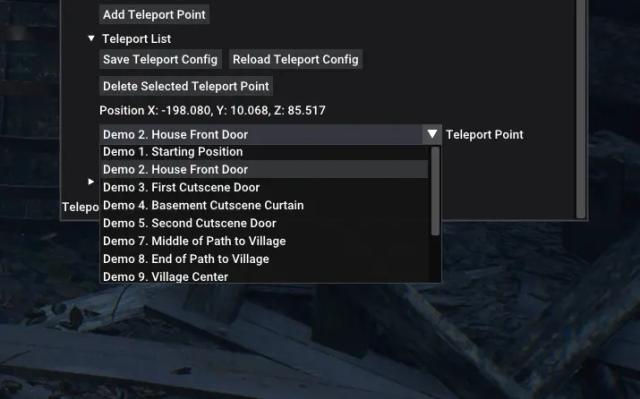Pick Demo 3. First Cutscene Door

[264, 187]
